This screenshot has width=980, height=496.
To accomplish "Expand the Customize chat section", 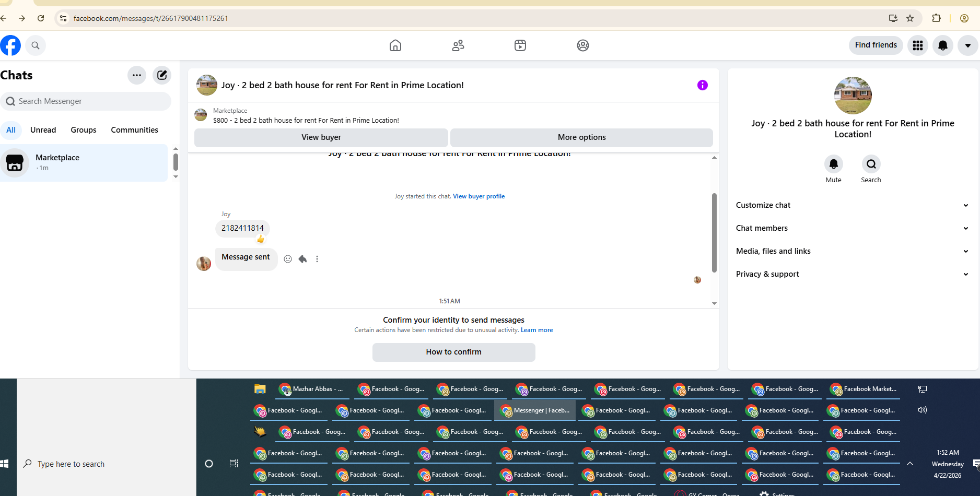I will pyautogui.click(x=853, y=205).
